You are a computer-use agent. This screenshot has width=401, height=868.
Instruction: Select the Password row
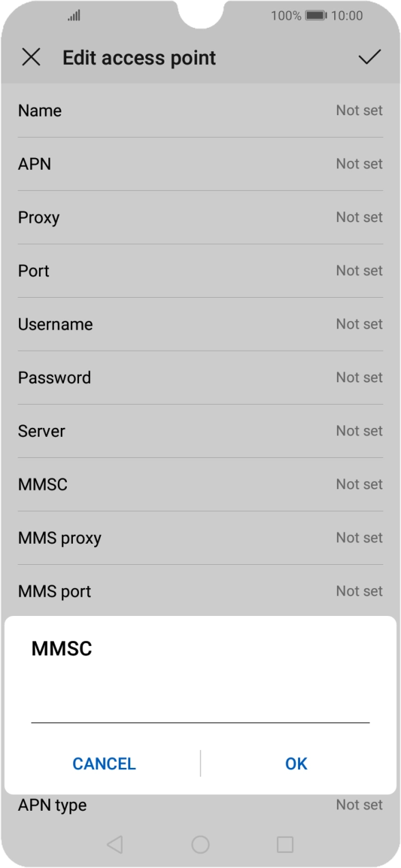[x=200, y=377]
